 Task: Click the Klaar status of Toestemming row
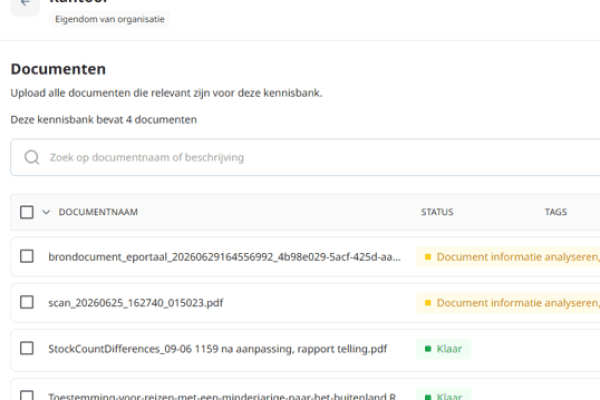[443, 395]
